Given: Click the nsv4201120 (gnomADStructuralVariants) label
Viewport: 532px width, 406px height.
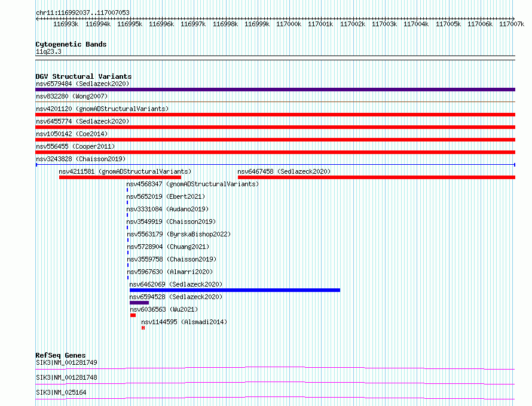Looking at the screenshot, I should 102,109.
